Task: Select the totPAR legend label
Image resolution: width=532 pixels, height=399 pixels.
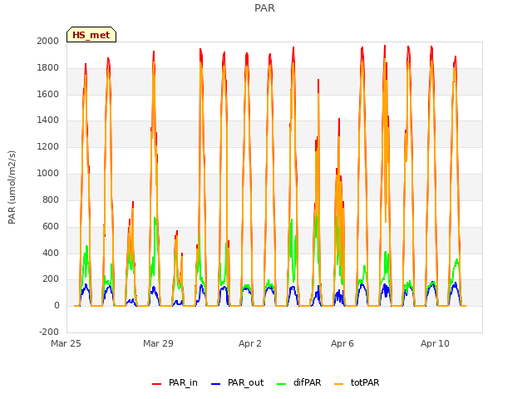Action: pos(365,382)
